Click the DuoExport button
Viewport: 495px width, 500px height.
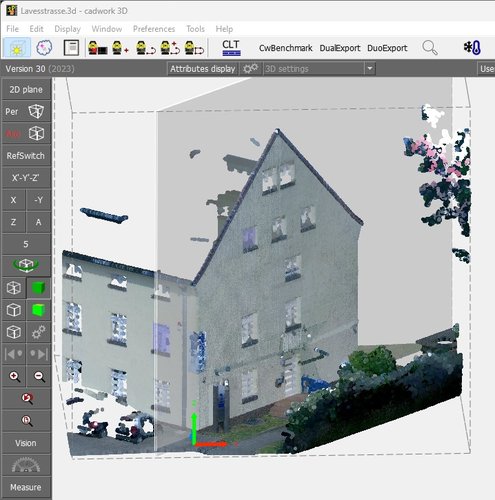pyautogui.click(x=387, y=48)
